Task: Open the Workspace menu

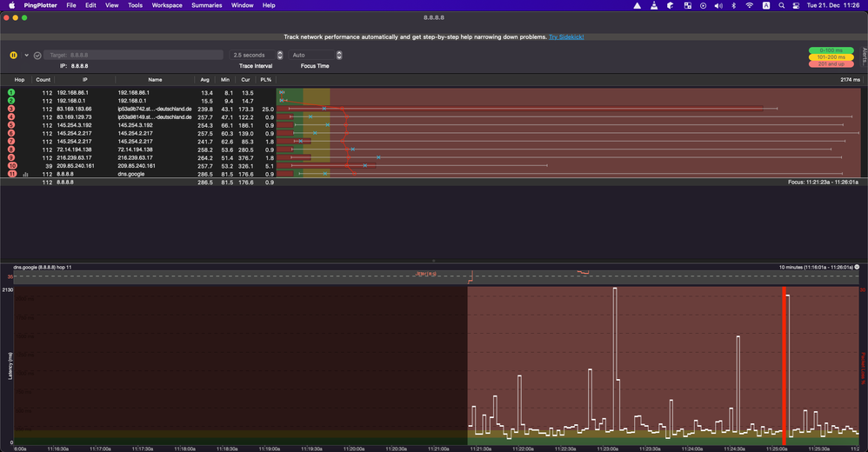Action: 167,5
